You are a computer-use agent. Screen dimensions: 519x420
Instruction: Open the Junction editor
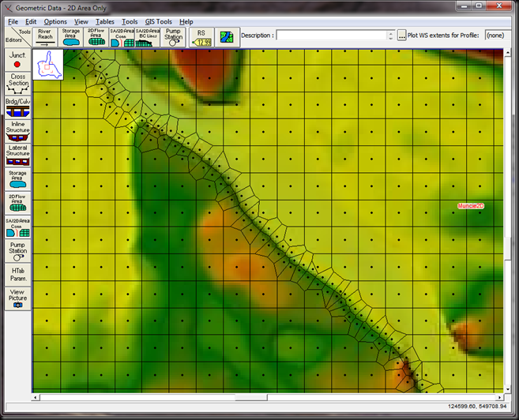(x=17, y=59)
